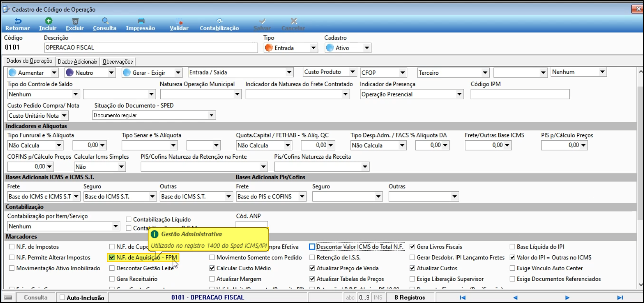
Task: Open the Custo Unitário Nota dropdown
Action: [x=64, y=116]
